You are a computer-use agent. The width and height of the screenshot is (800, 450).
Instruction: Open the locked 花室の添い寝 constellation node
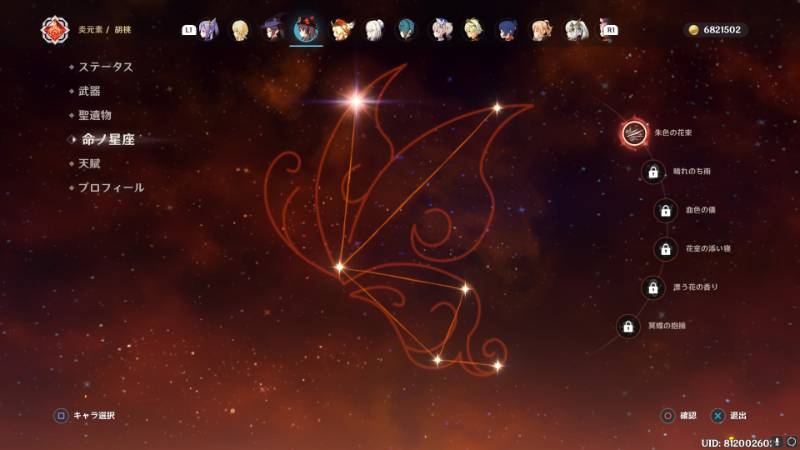tap(666, 249)
